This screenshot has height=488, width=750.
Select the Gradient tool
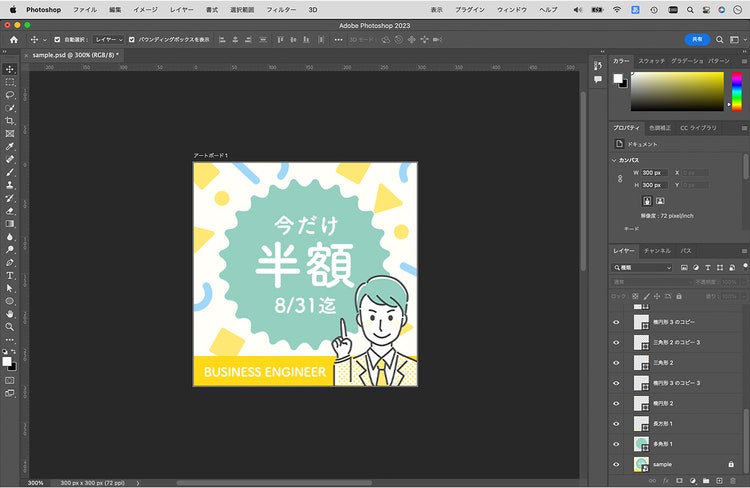point(10,224)
